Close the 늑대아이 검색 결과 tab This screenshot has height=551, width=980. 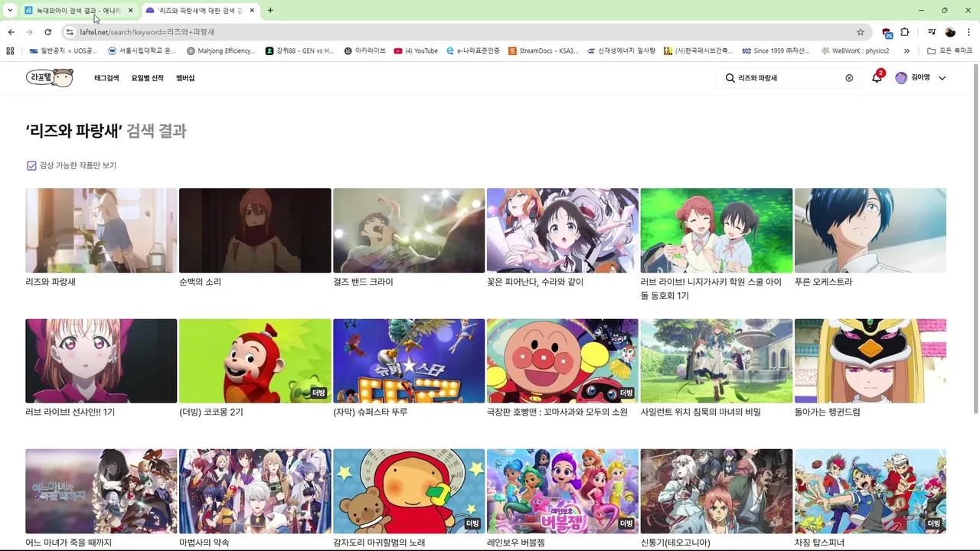tap(130, 10)
